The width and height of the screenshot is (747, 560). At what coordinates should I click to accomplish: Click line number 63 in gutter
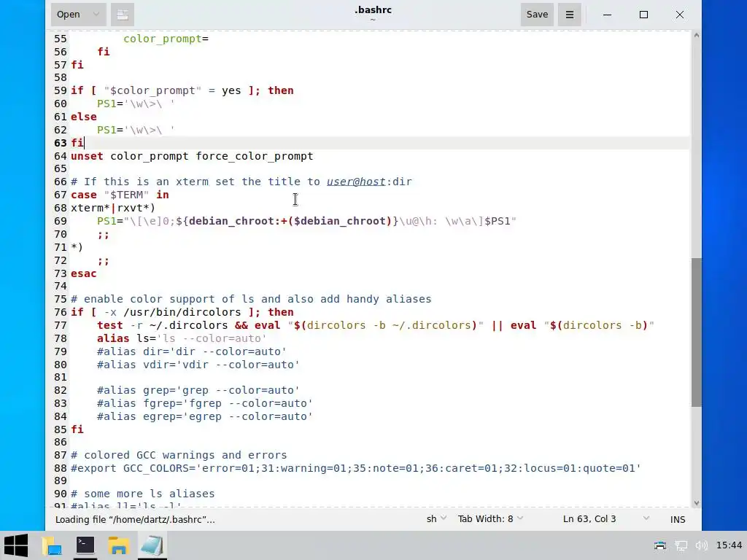click(60, 143)
